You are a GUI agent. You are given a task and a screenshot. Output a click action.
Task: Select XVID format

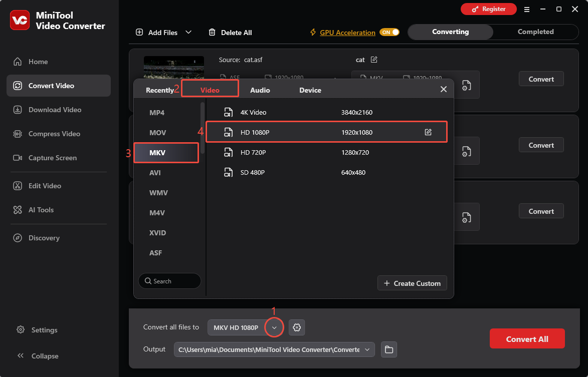tap(166, 233)
